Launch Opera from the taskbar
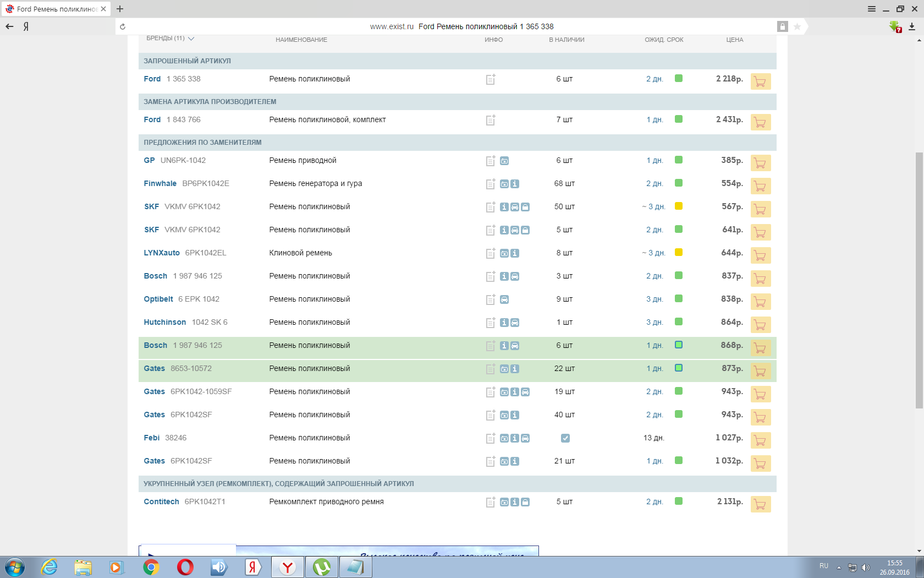The height and width of the screenshot is (578, 924). [x=185, y=567]
